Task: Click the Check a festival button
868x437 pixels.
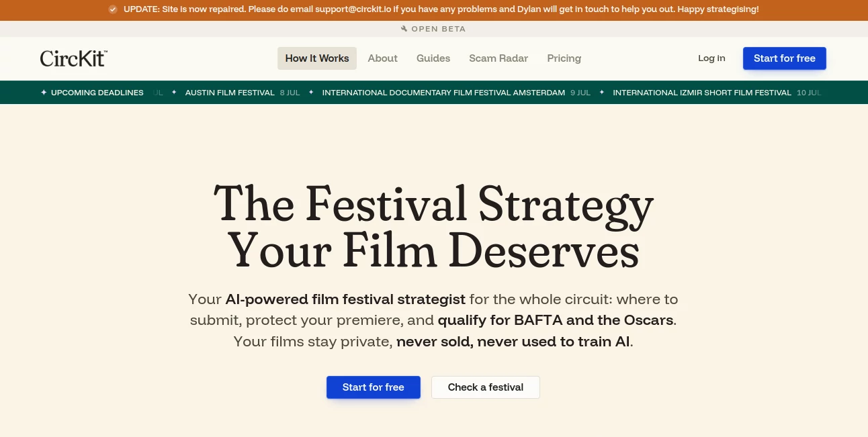Action: [x=486, y=387]
